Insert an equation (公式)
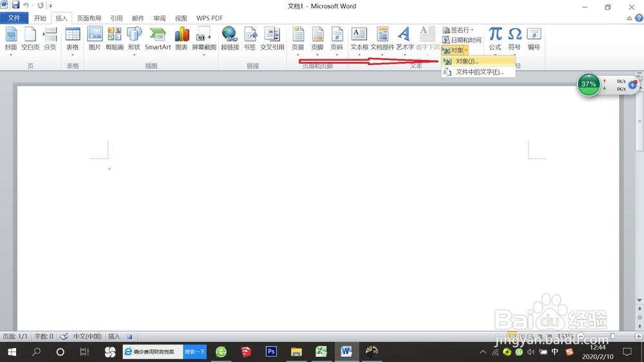Viewport: 644px width, 362px height. coord(495,40)
